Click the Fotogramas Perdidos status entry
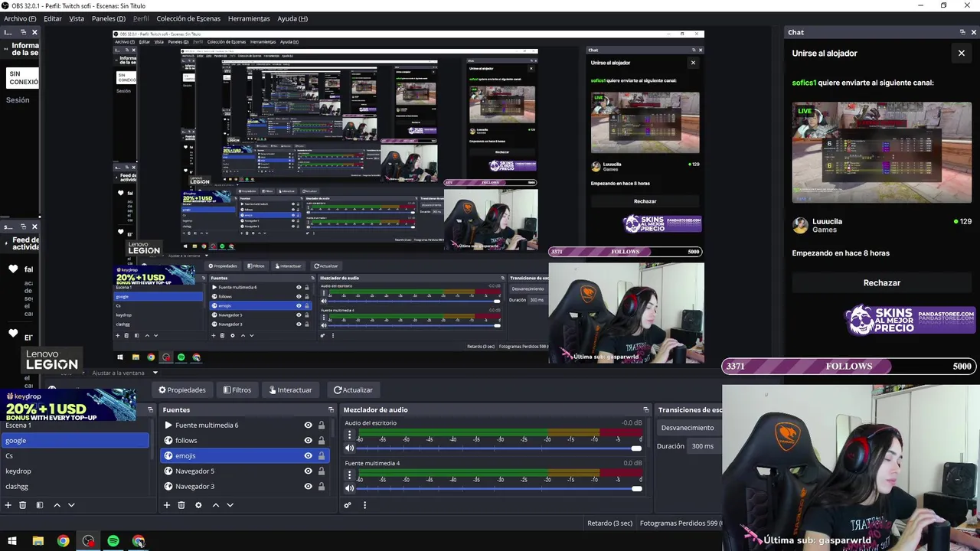980x551 pixels. click(x=680, y=523)
